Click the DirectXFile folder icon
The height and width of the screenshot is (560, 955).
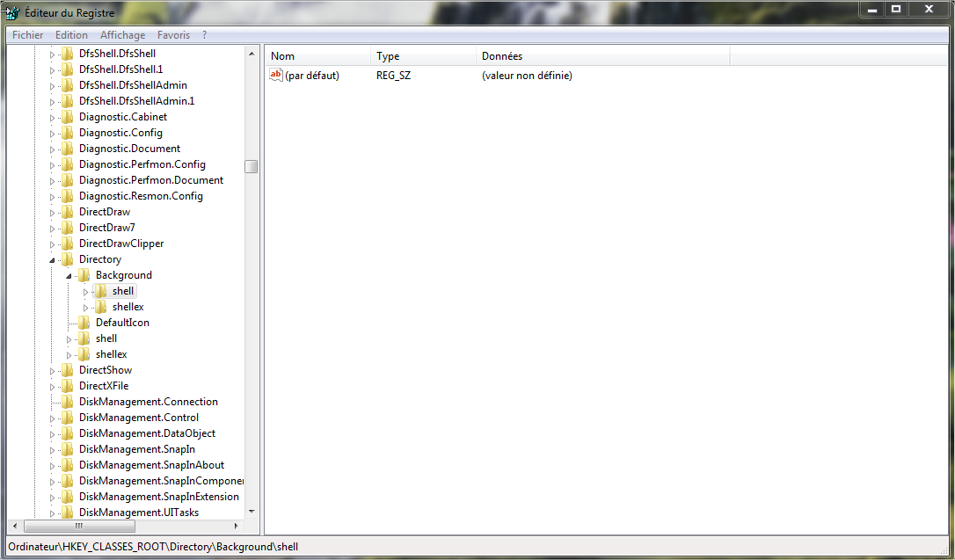pyautogui.click(x=68, y=386)
